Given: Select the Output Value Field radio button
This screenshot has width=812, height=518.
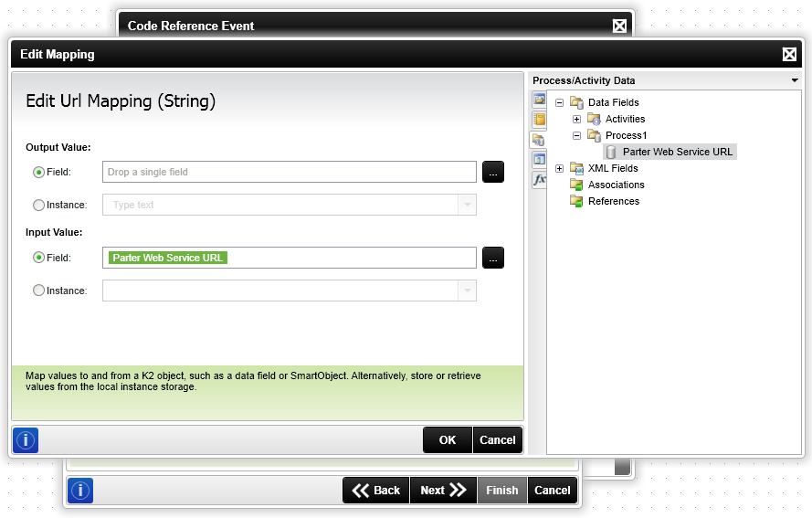Looking at the screenshot, I should (39, 173).
